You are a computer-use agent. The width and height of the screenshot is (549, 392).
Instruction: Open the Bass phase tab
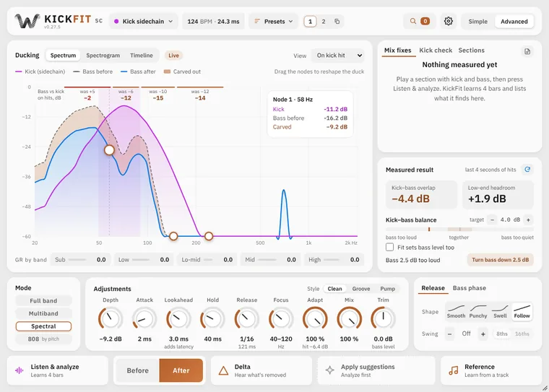(x=469, y=288)
